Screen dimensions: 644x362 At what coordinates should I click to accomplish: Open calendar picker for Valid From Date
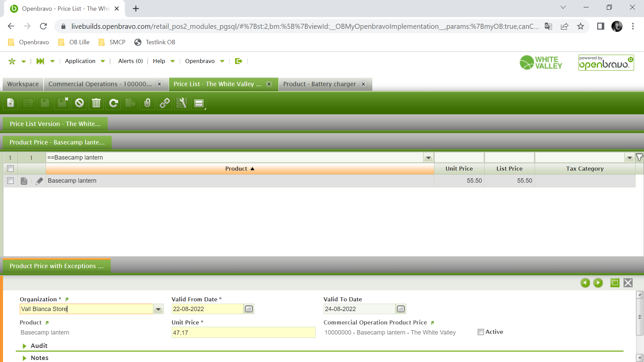click(249, 309)
